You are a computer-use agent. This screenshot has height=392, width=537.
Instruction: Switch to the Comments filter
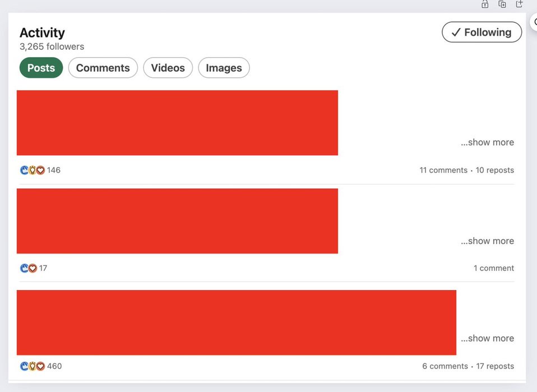[x=103, y=68]
